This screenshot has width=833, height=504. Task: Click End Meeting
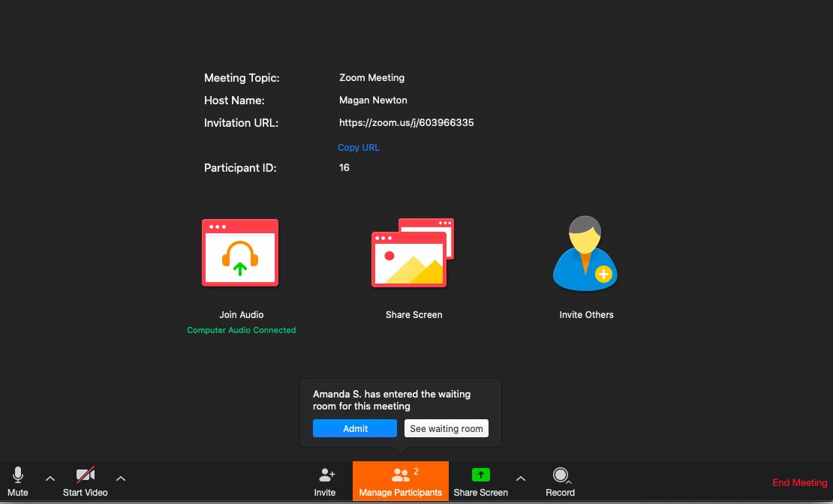tap(799, 483)
